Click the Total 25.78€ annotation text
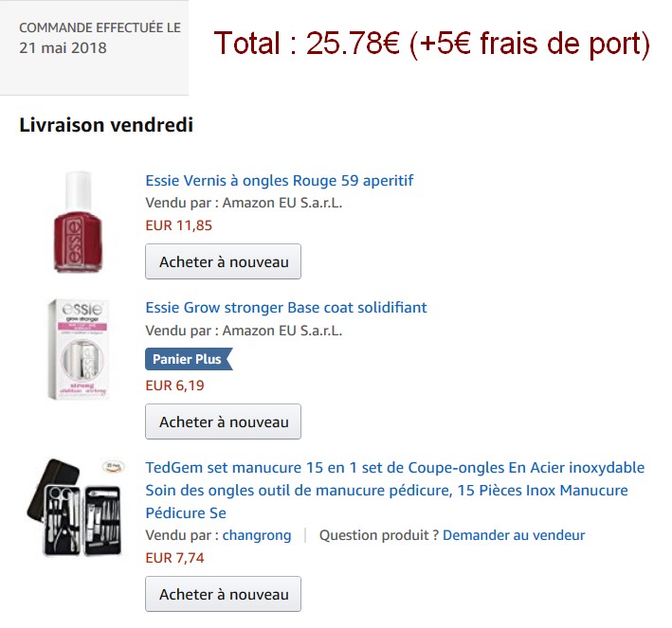 [x=431, y=44]
